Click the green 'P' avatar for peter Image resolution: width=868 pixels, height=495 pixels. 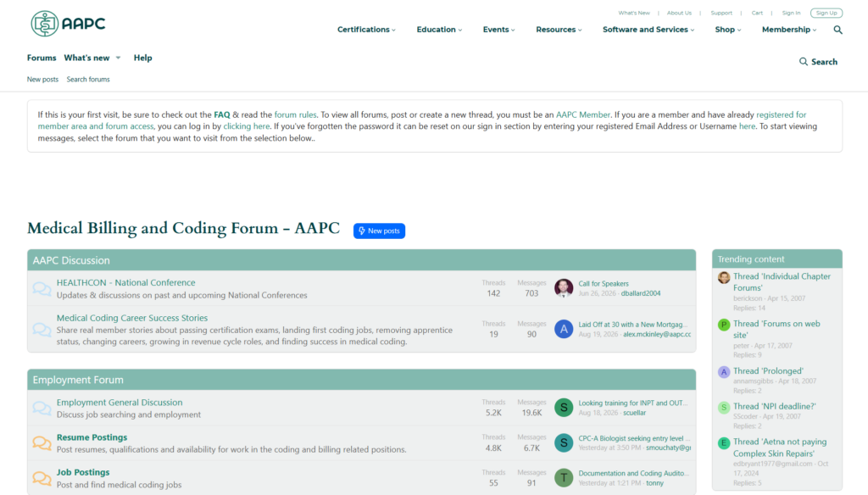(724, 325)
